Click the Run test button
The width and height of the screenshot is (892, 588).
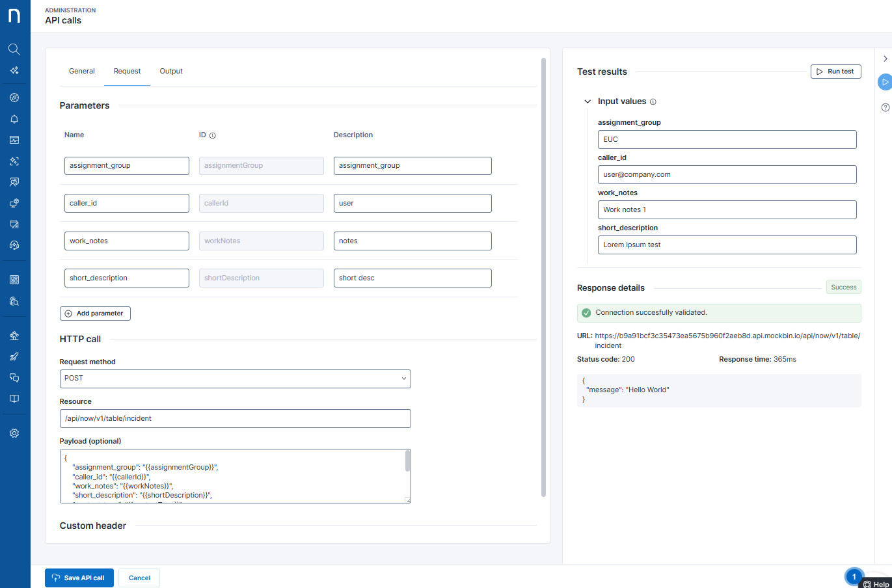835,72
